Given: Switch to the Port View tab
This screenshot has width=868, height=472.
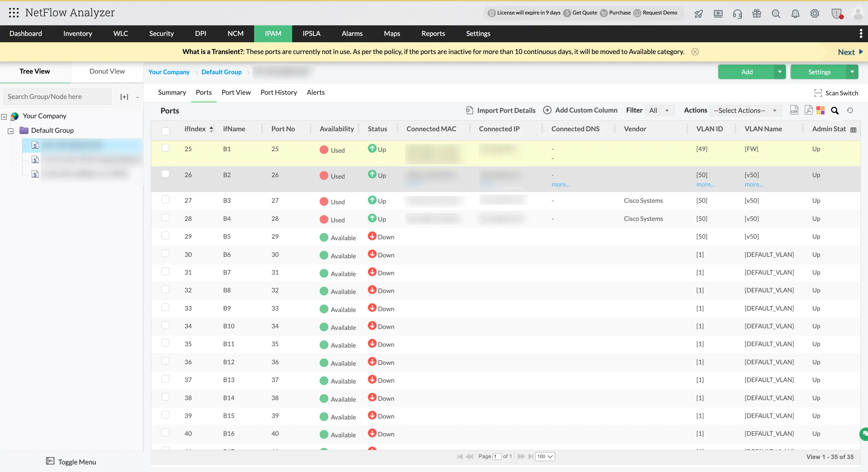Looking at the screenshot, I should coord(236,92).
